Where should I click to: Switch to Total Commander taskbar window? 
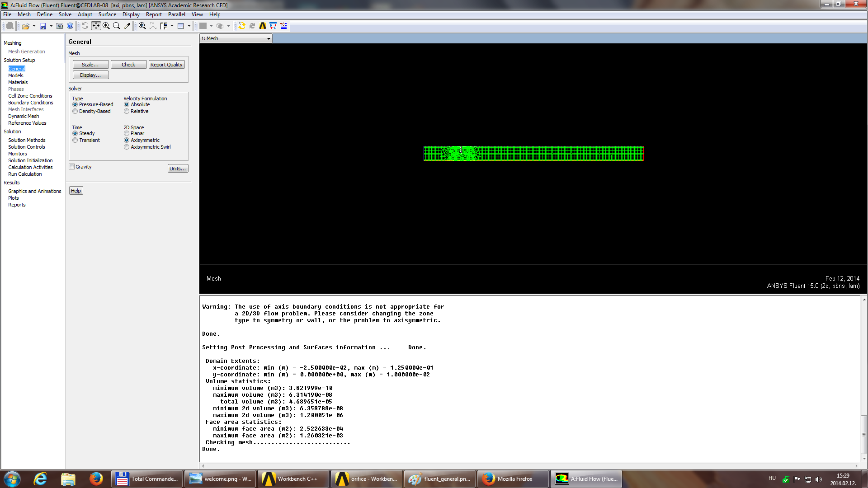(x=147, y=479)
